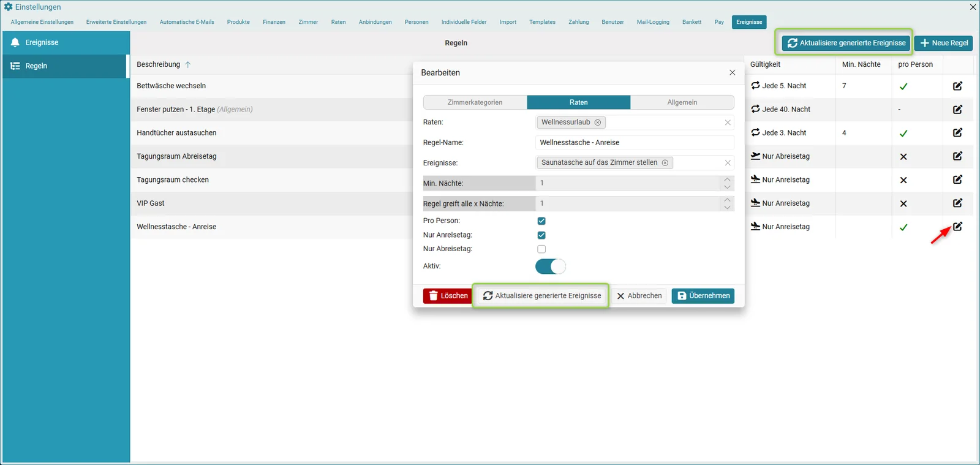Remove Saunatasche auf das Zimmer stellen tag
Viewport: 980px width, 465px height.
665,162
